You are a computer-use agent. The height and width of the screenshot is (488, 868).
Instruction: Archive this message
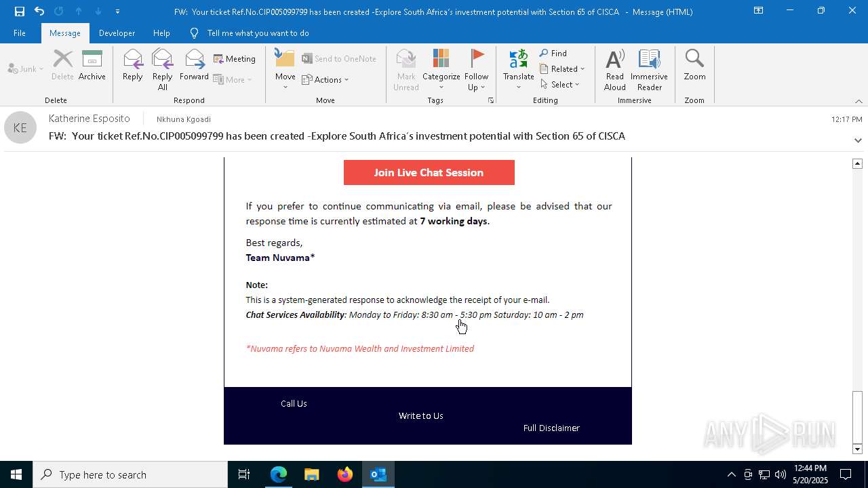point(92,66)
